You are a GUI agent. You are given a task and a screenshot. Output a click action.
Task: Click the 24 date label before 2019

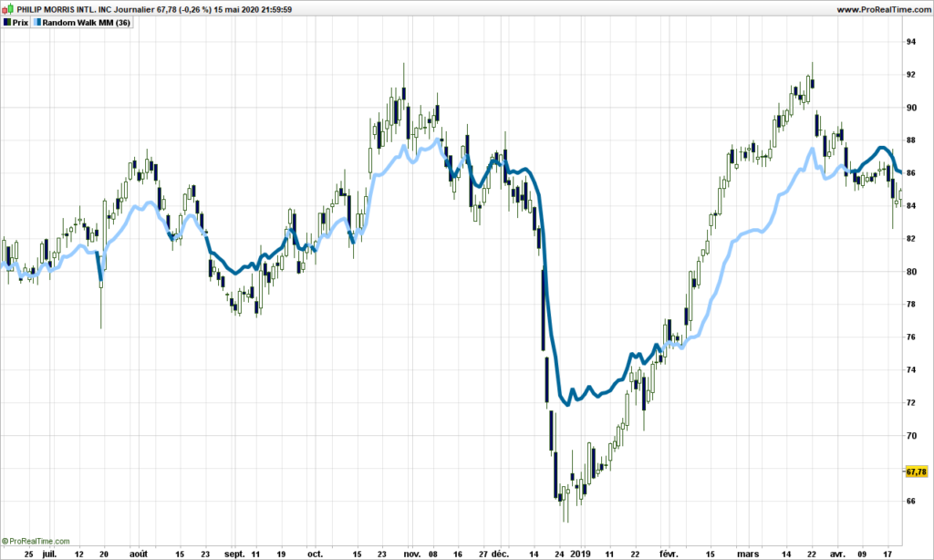pos(559,554)
